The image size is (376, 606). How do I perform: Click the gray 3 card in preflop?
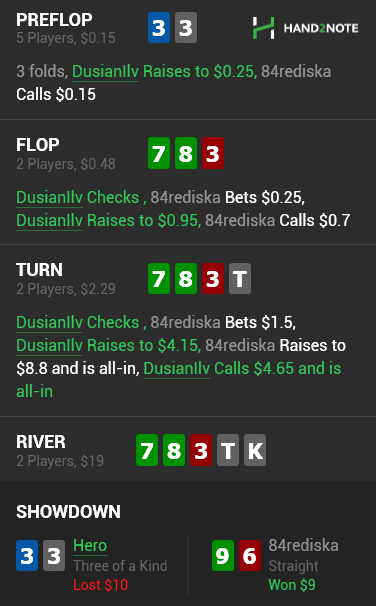click(186, 27)
